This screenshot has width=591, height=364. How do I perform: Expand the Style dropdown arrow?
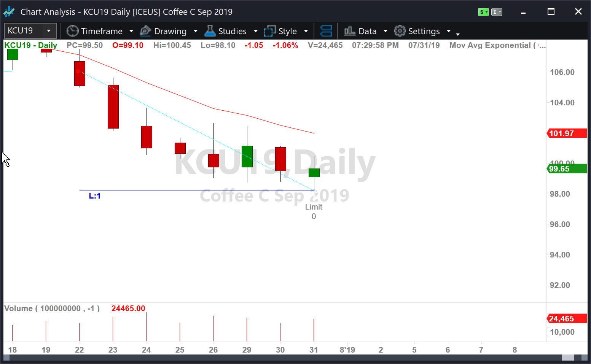(x=306, y=31)
